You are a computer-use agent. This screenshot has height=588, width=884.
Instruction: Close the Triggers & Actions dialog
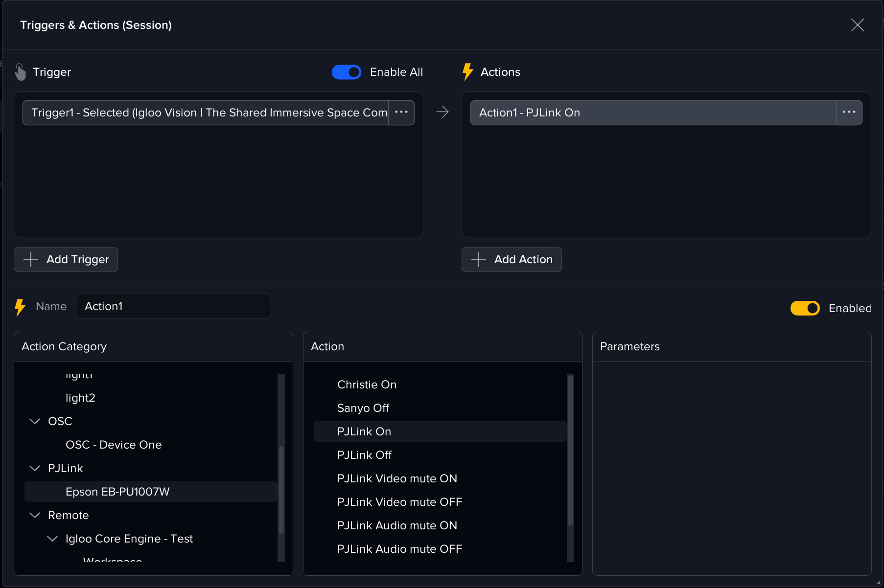[x=857, y=25]
